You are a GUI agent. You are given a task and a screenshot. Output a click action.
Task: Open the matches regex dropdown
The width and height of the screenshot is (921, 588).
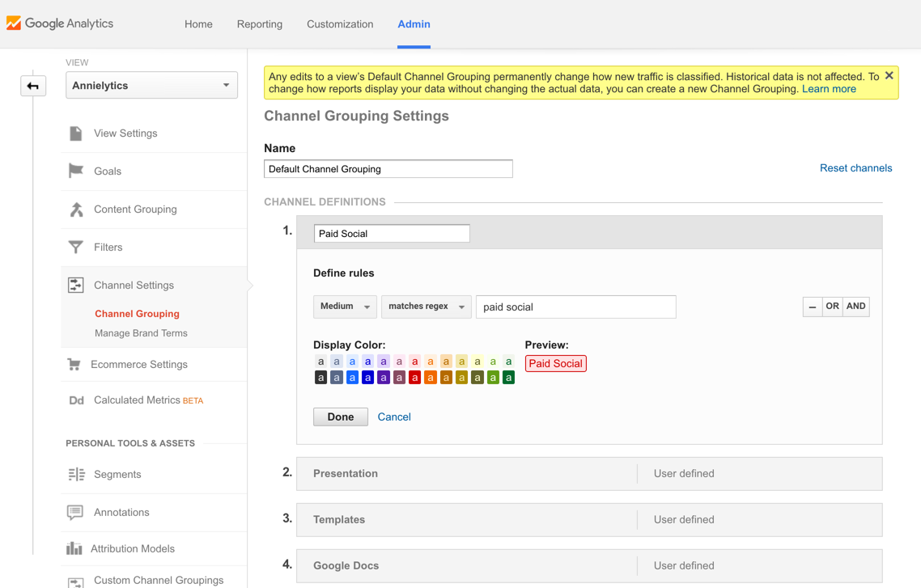[426, 307]
